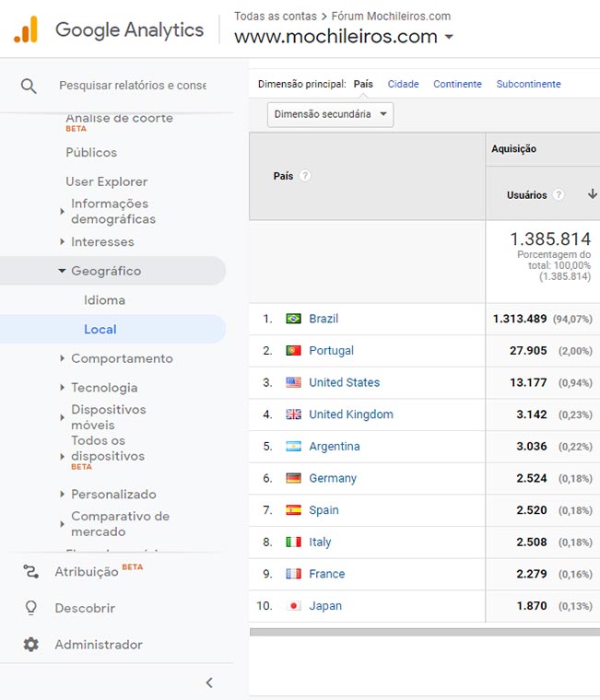Click the País column header
The image size is (600, 700).
click(x=283, y=176)
